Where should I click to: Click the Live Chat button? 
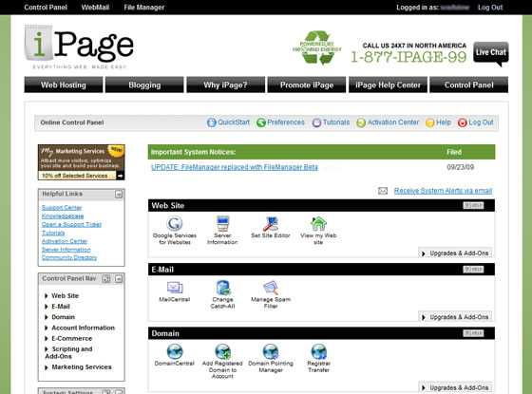[x=491, y=53]
